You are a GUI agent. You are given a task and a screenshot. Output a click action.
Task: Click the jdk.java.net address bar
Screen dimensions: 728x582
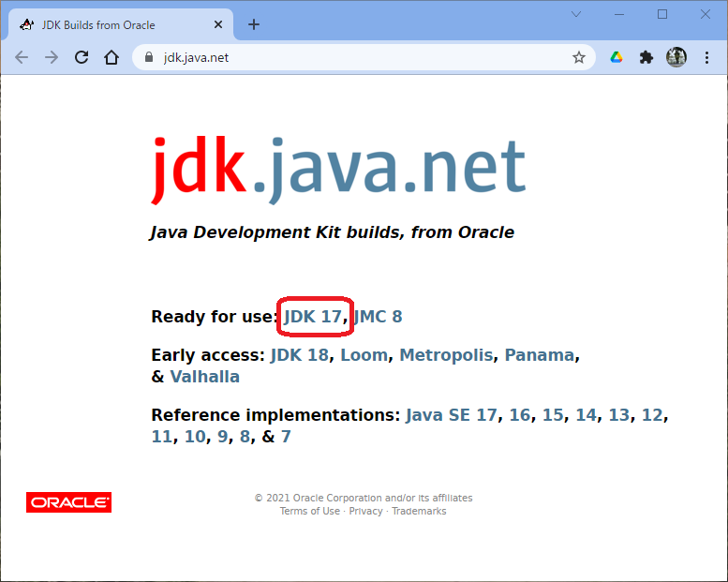click(x=356, y=57)
